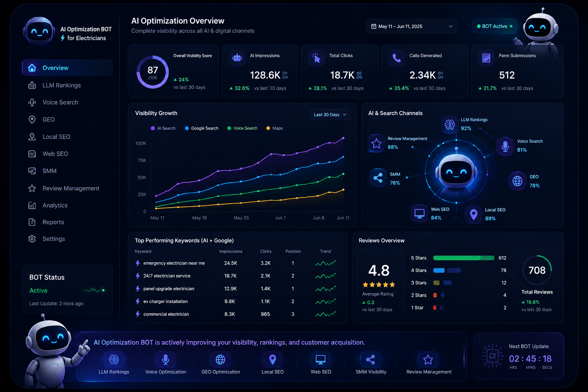Screen dimensions: 588x392
Task: Click the LLM Rankings brain icon in channels
Action: [450, 124]
